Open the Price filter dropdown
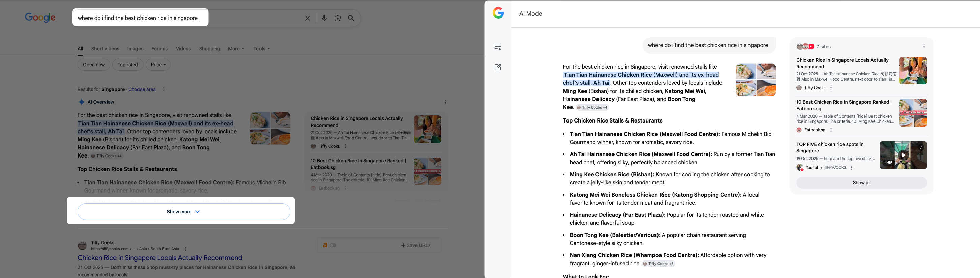The height and width of the screenshot is (278, 980). [x=158, y=65]
